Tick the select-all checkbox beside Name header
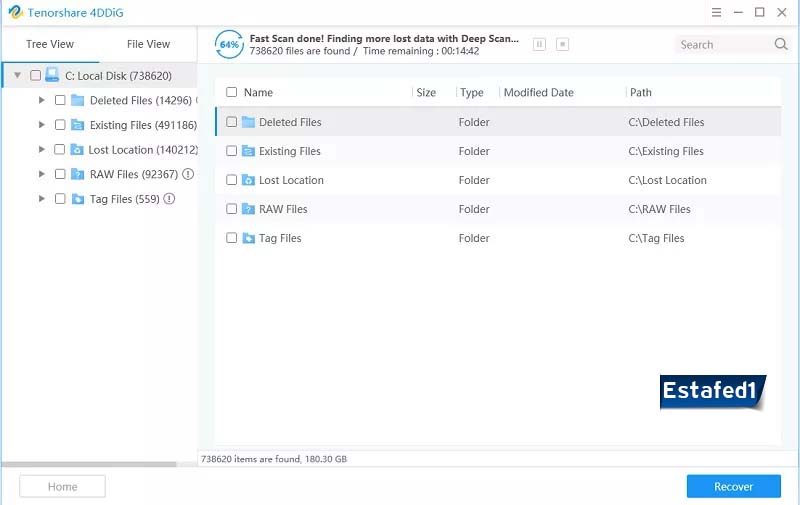 [x=232, y=92]
